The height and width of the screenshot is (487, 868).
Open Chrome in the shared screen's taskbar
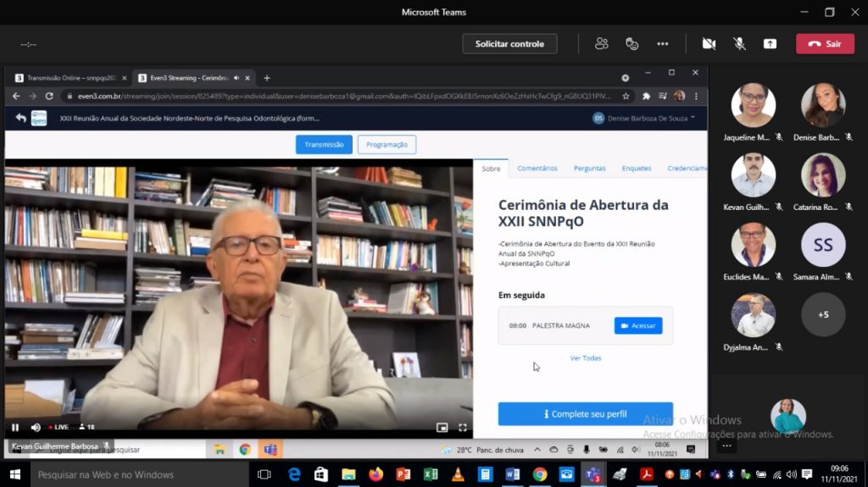[245, 450]
